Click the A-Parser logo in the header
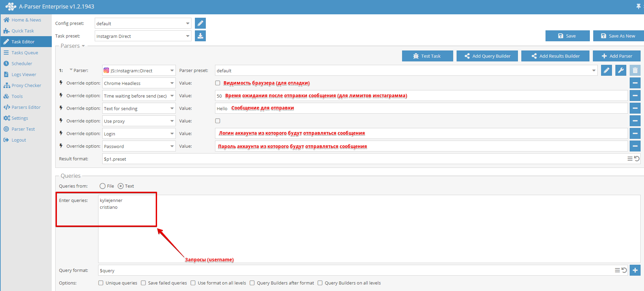 (x=11, y=6)
